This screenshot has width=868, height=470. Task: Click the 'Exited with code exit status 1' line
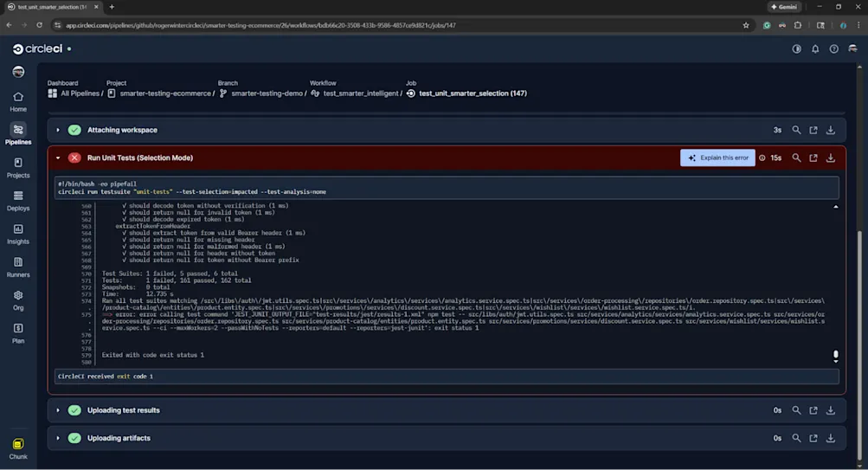[x=153, y=355]
